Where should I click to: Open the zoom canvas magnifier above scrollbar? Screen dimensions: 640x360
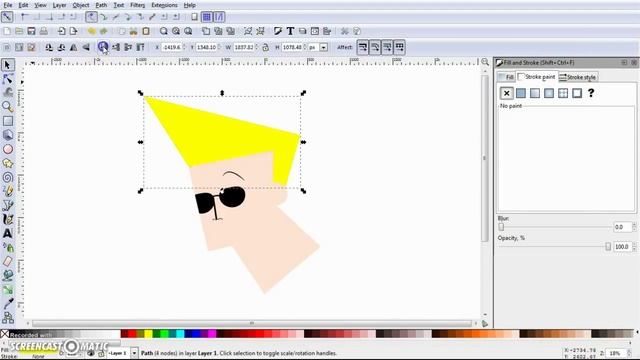(x=484, y=62)
